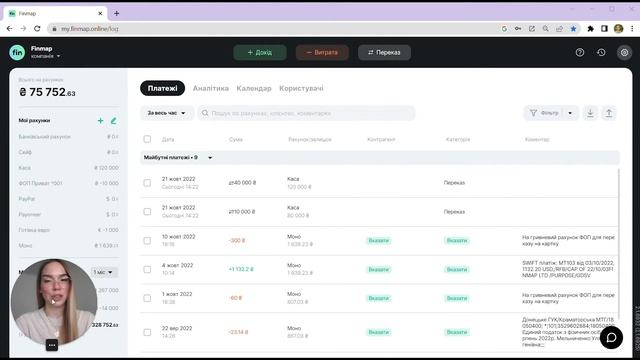Open the browser extensions puzzle icon
This screenshot has width=640, height=360.
click(590, 29)
